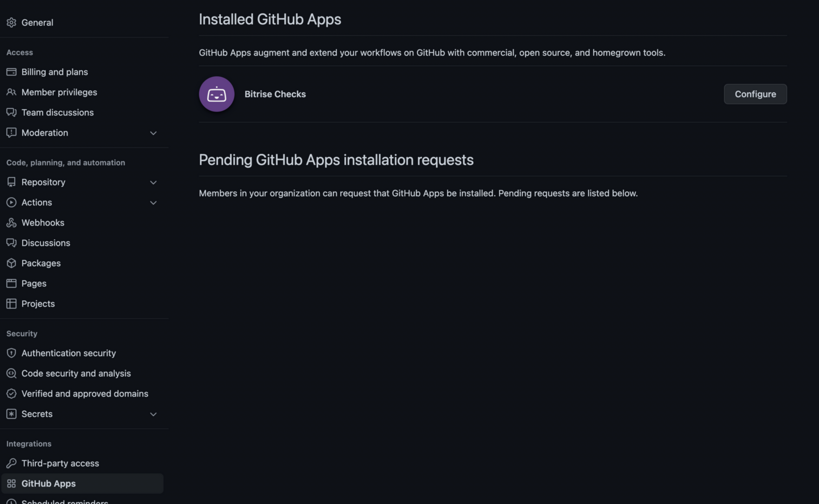Screen dimensions: 819x504
Task: Select GitHub Apps in Integrations
Action: click(x=48, y=484)
